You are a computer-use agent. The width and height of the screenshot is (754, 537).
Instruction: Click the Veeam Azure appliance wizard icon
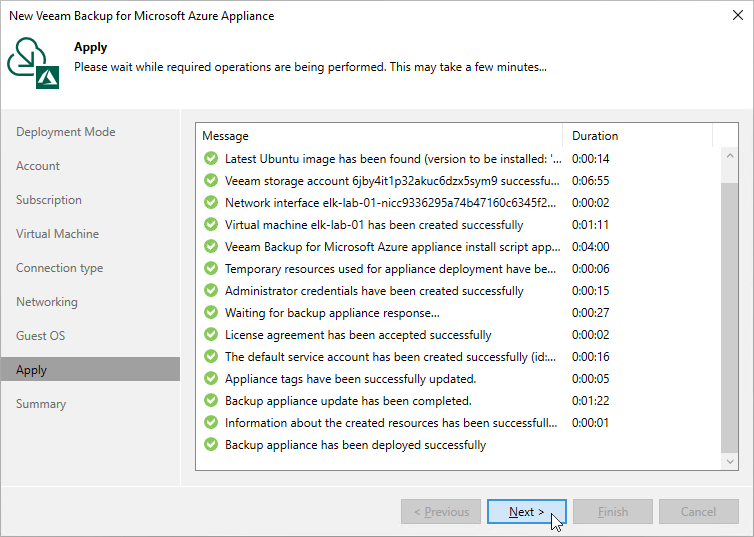pos(33,63)
